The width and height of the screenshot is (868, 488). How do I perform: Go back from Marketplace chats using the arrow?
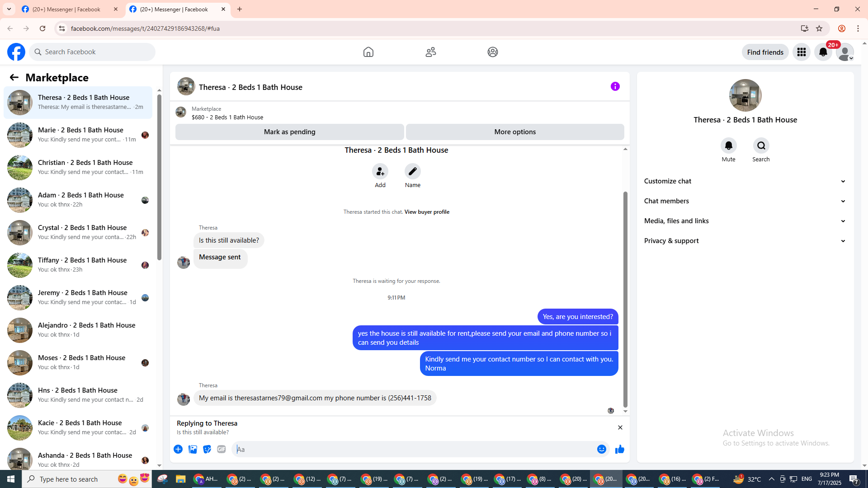point(14,77)
